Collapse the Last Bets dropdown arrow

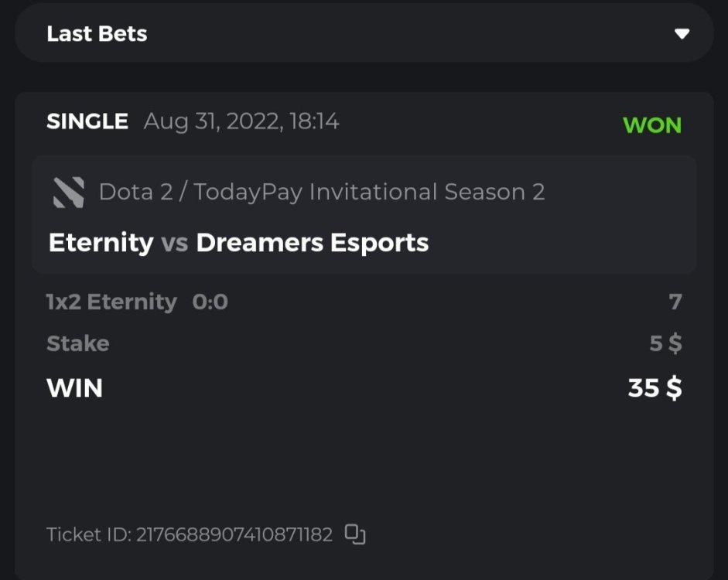[x=682, y=33]
